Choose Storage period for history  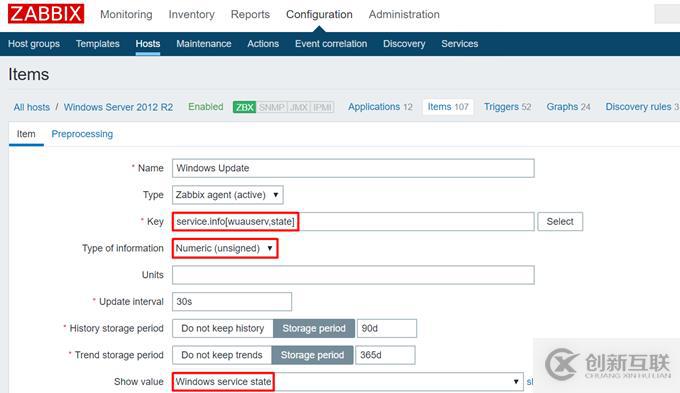coord(314,328)
